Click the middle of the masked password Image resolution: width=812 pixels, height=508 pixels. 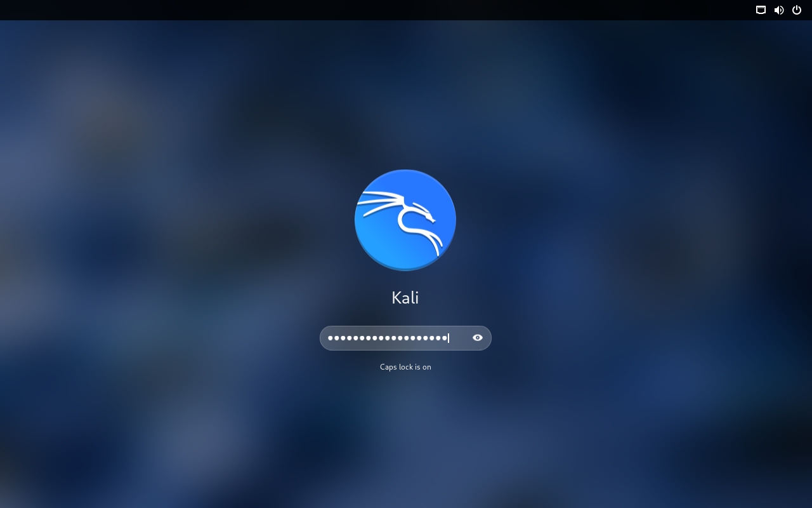(x=388, y=338)
